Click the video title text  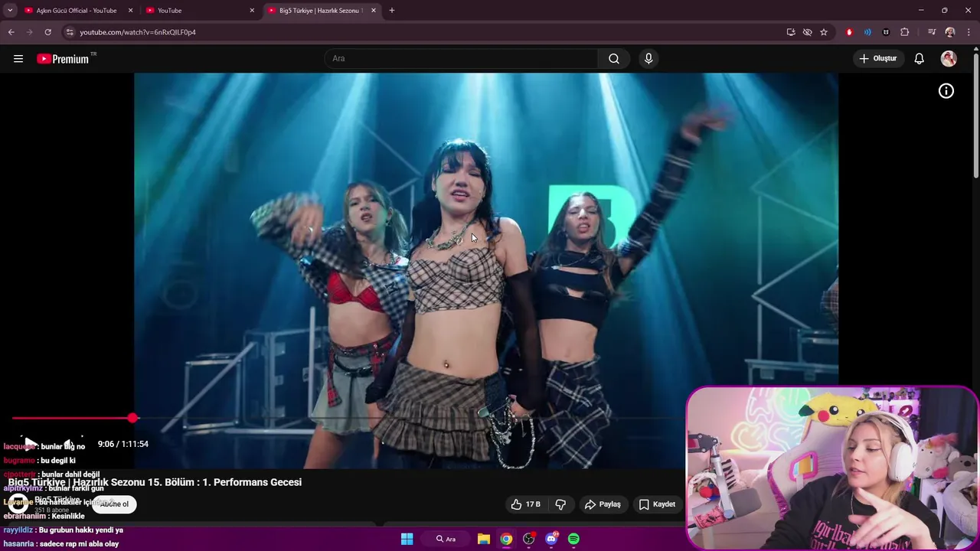155,482
